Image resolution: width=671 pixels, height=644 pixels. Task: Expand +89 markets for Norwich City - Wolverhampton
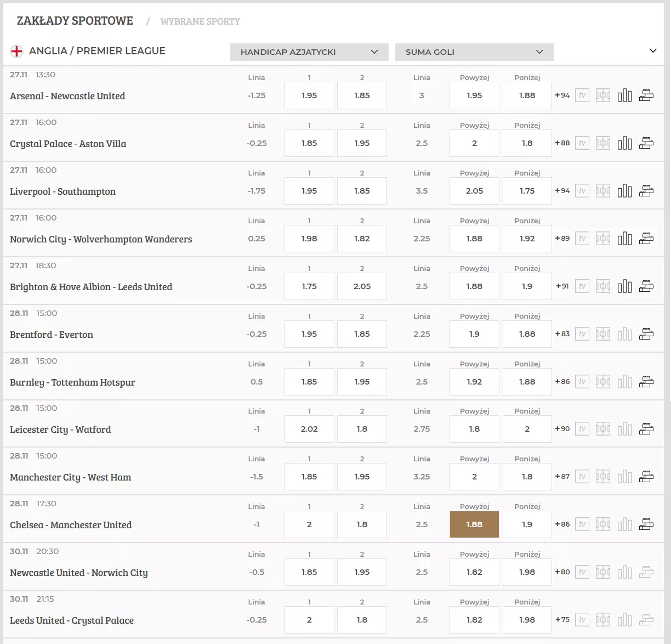562,239
